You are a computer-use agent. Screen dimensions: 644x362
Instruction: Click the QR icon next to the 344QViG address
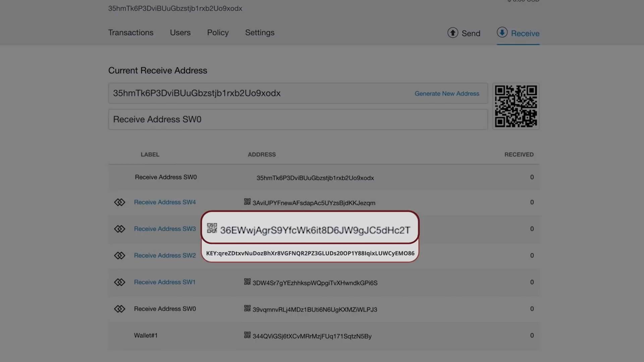(x=247, y=335)
